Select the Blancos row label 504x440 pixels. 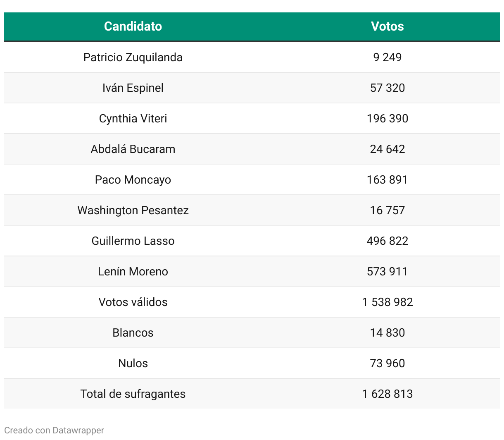[133, 332]
